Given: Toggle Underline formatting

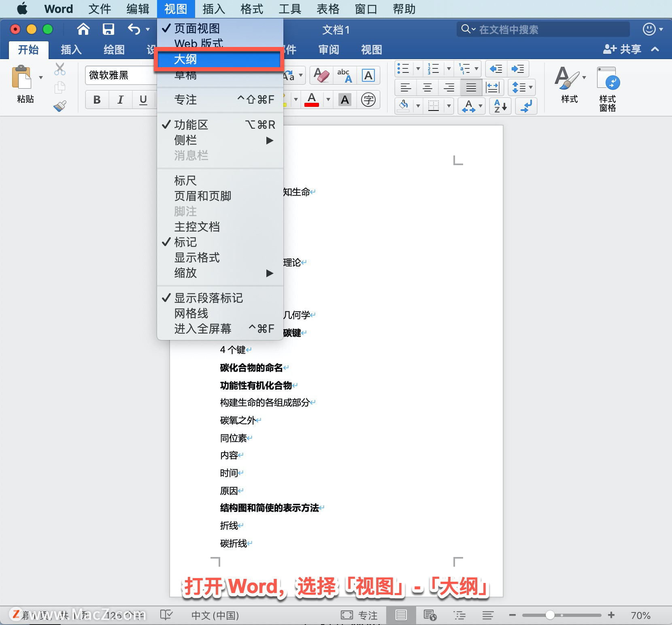Looking at the screenshot, I should coord(143,100).
